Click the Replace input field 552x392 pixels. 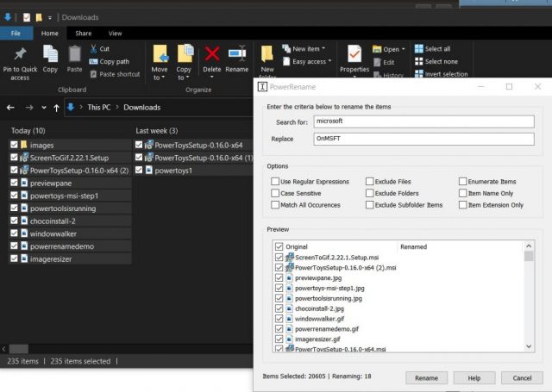click(423, 139)
